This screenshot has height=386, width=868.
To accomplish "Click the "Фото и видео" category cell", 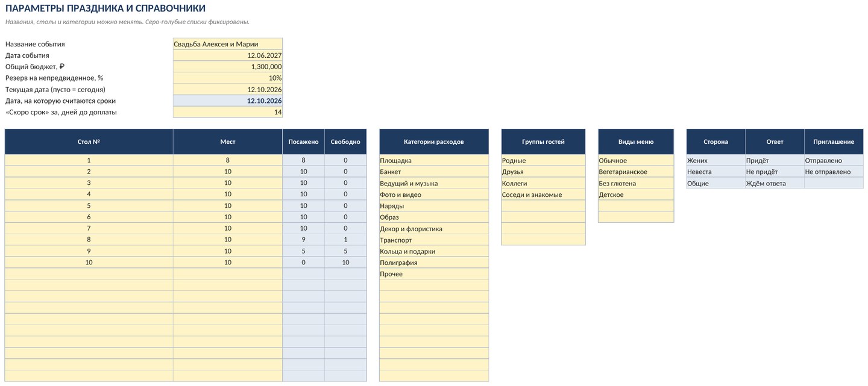I will [434, 195].
